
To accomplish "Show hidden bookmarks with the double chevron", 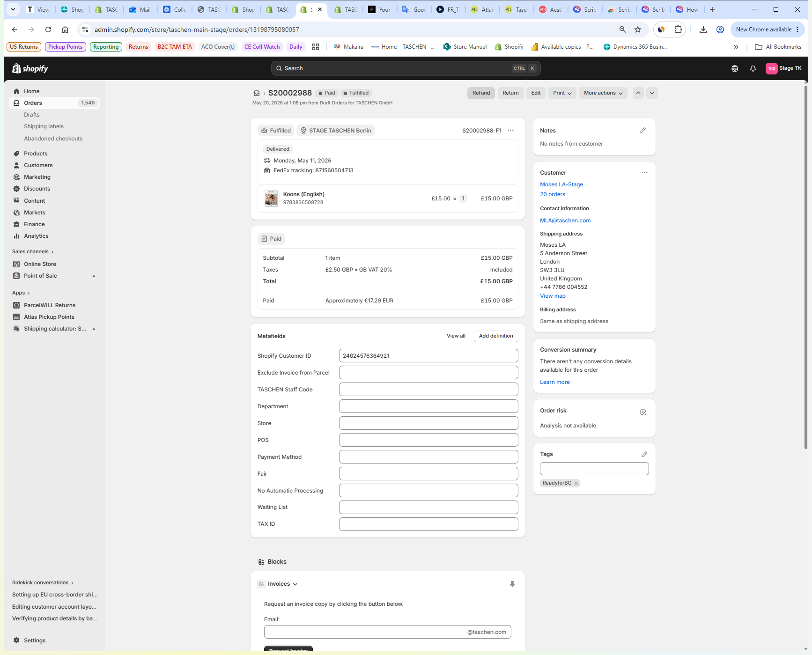I will click(x=736, y=47).
